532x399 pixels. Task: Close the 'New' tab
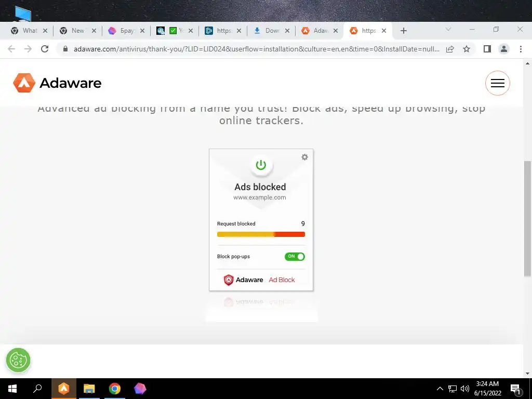click(94, 31)
